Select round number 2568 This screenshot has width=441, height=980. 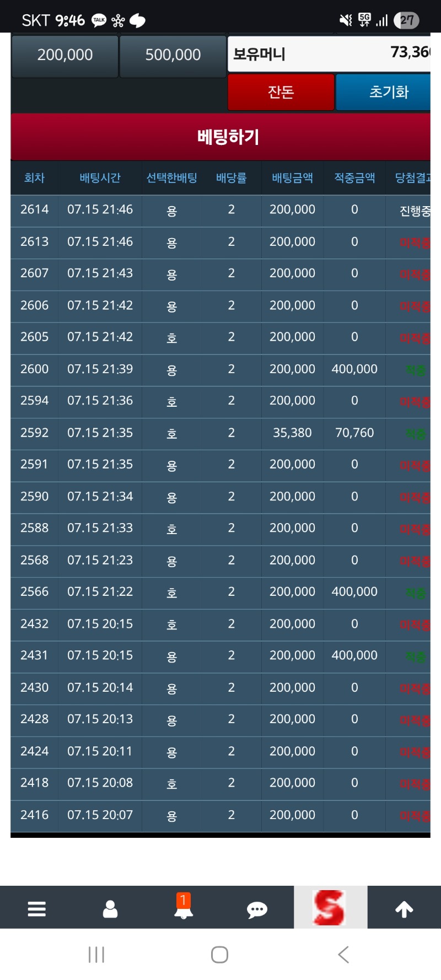click(34, 559)
